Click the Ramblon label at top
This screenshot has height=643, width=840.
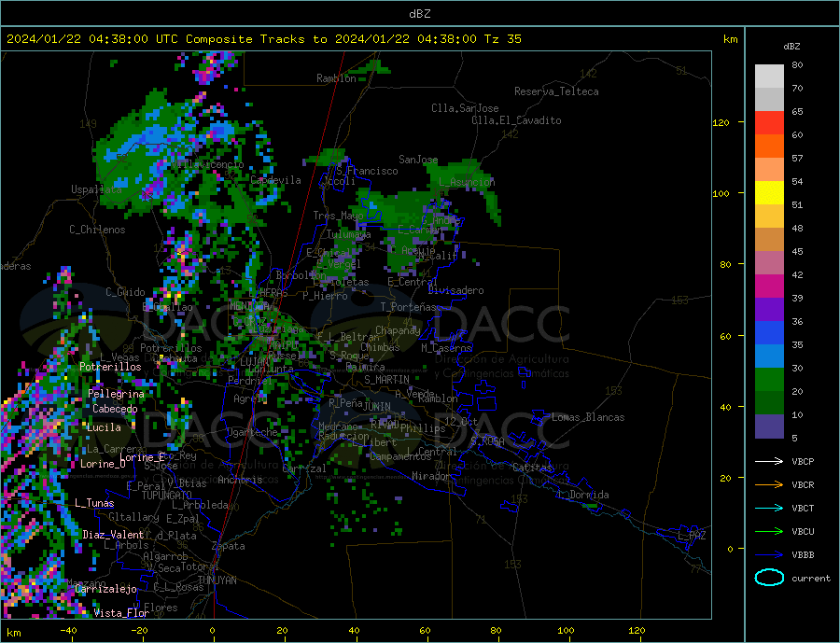336,78
